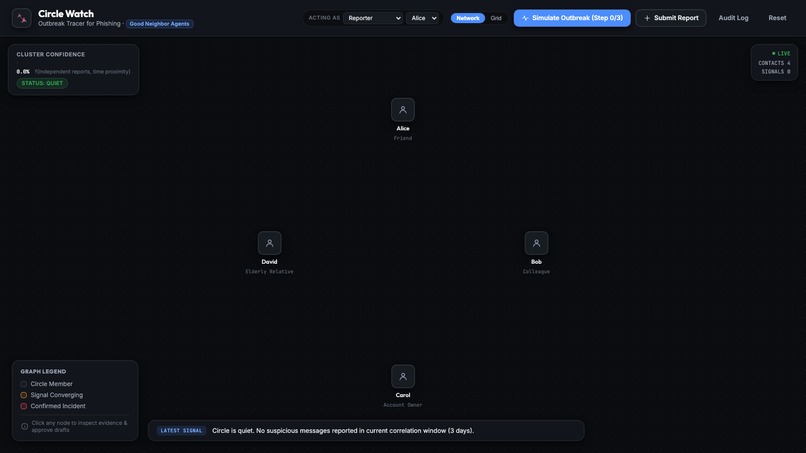Click the STATUS: QUIET badge
This screenshot has width=806, height=453.
click(x=42, y=83)
